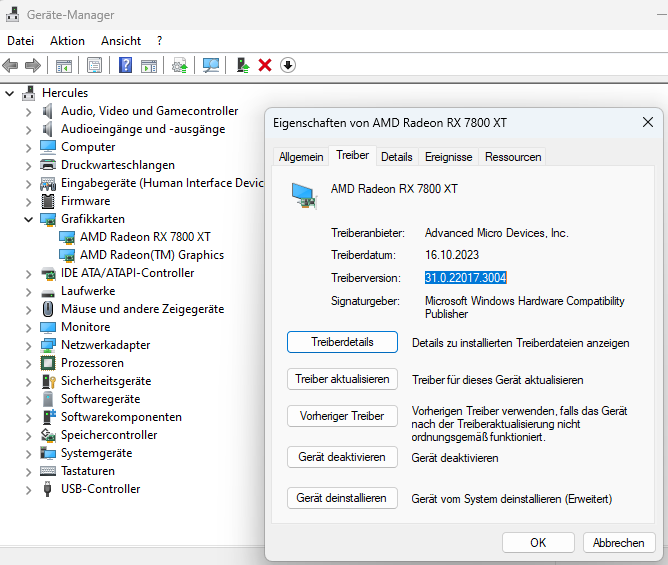Click Treiber aktualisieren button
This screenshot has height=565, width=668.
tap(342, 379)
